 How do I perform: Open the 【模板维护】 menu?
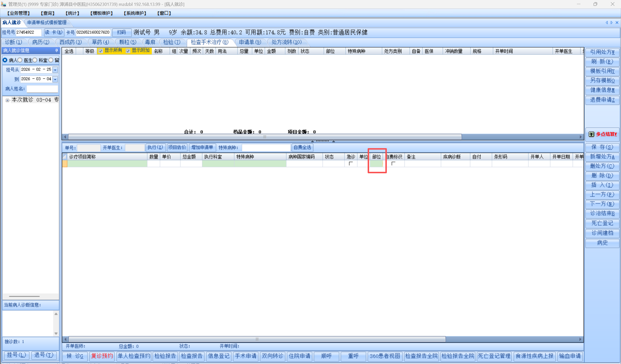[101, 13]
